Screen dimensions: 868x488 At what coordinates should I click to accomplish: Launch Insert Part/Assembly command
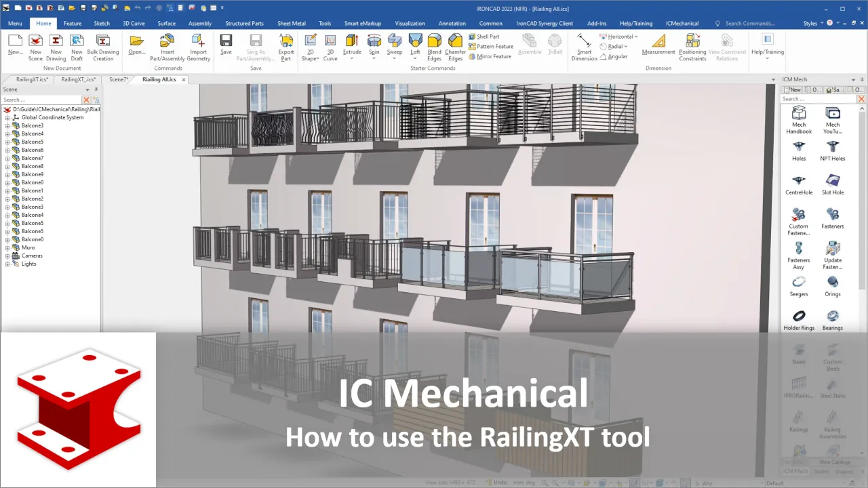pyautogui.click(x=167, y=47)
